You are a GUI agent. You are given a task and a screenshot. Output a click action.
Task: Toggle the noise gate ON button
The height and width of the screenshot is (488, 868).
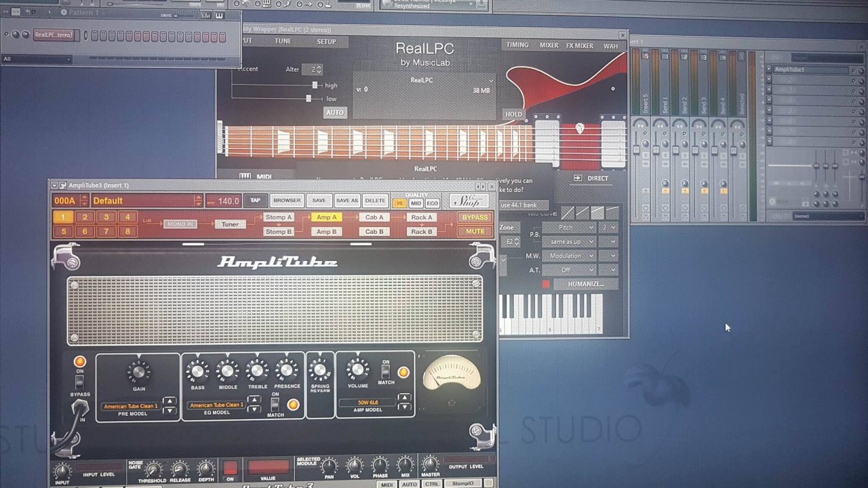click(x=230, y=468)
